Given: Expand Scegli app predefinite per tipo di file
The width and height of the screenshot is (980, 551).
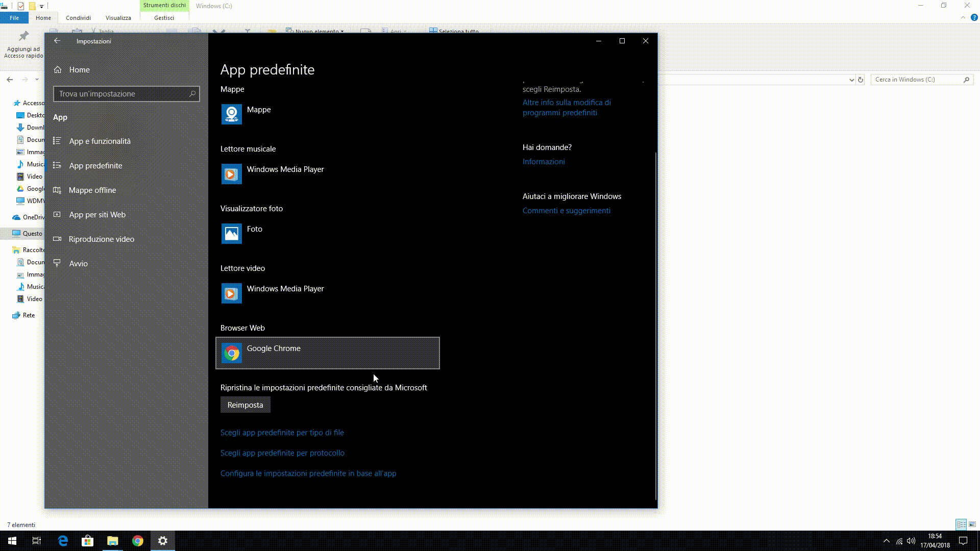Looking at the screenshot, I should point(281,433).
